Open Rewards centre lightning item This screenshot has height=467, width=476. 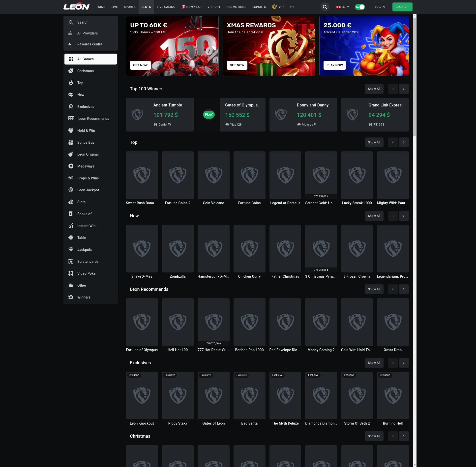click(89, 44)
